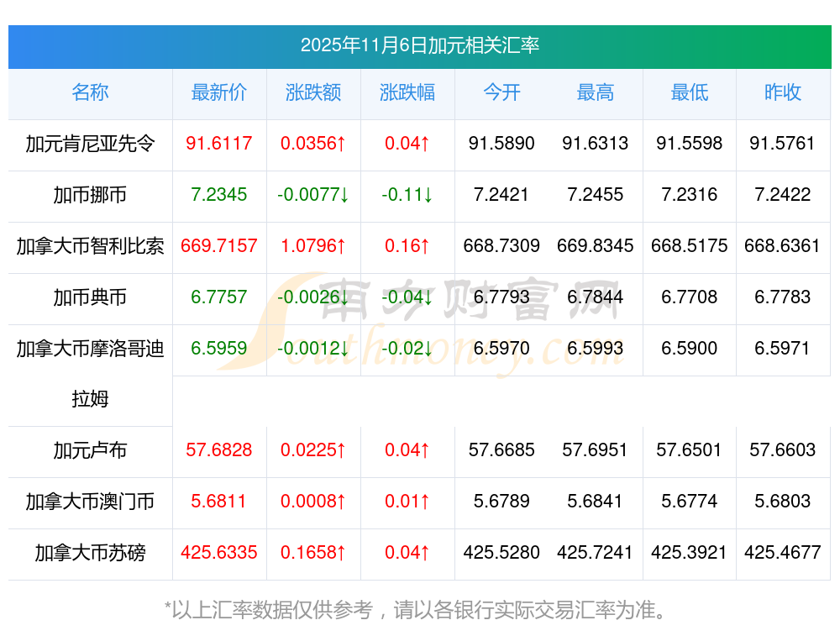Click change amount 0.0225↑
This screenshot has width=840, height=636.
[x=312, y=450]
